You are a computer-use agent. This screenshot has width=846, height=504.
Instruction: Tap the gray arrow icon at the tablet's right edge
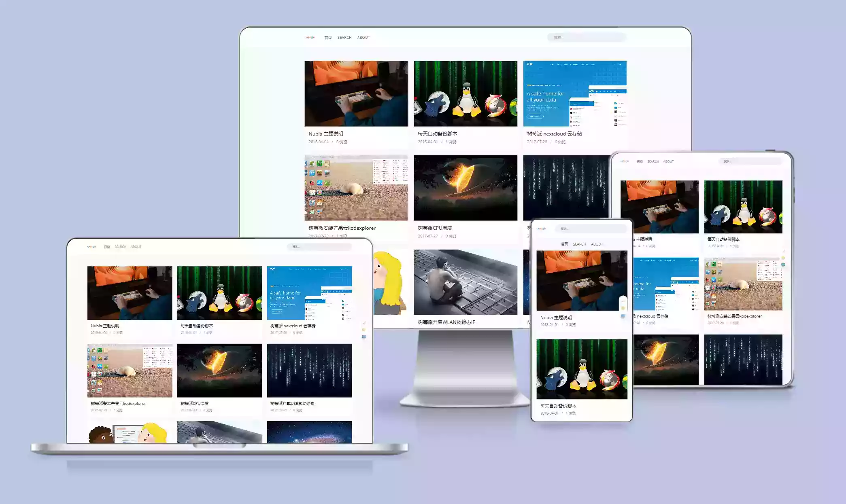(783, 251)
